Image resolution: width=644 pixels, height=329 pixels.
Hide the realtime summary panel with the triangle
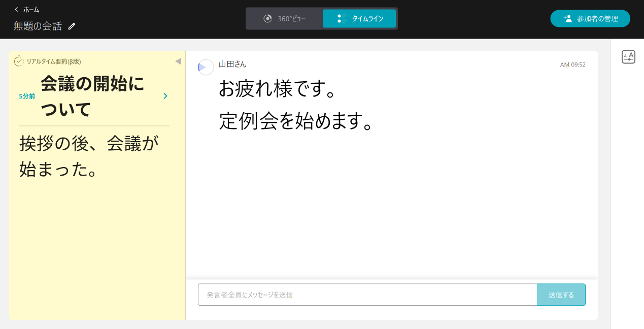coord(178,61)
